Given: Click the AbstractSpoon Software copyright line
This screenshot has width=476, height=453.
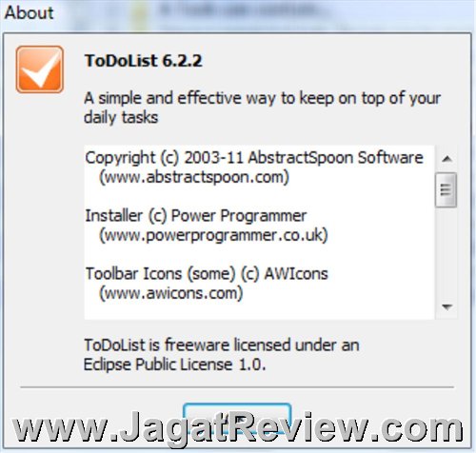Looking at the screenshot, I should click(254, 158).
